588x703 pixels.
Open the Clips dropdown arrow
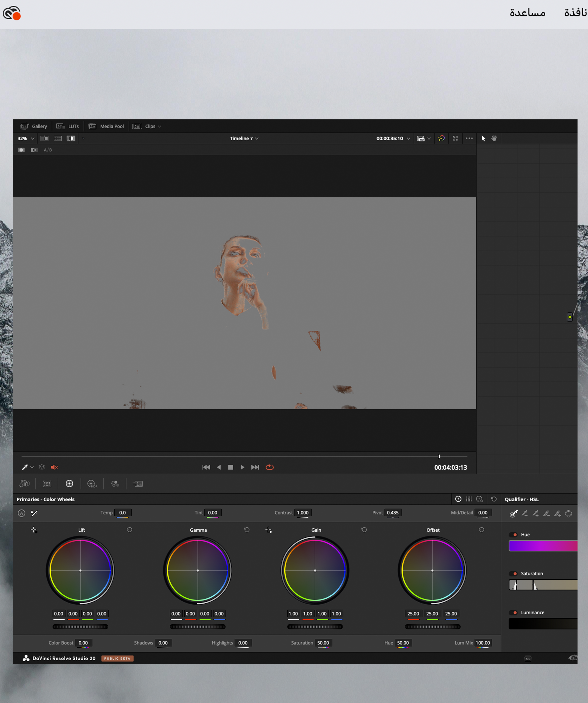coord(159,127)
